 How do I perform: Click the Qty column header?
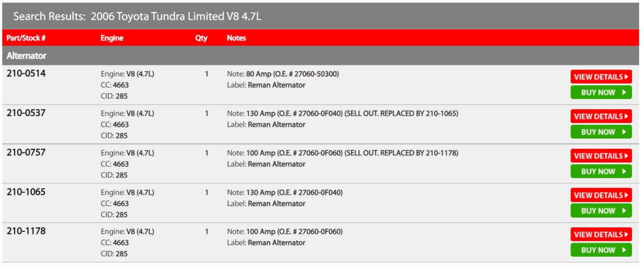point(201,38)
